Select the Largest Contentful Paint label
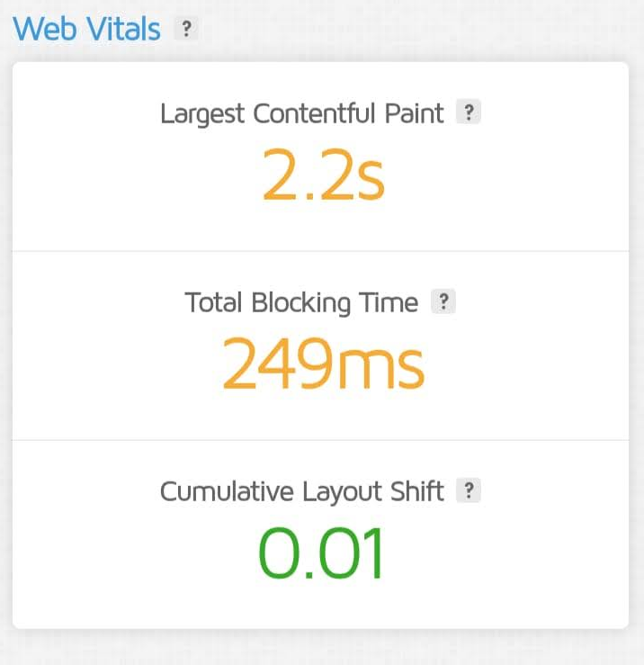This screenshot has width=644, height=665. pos(302,114)
